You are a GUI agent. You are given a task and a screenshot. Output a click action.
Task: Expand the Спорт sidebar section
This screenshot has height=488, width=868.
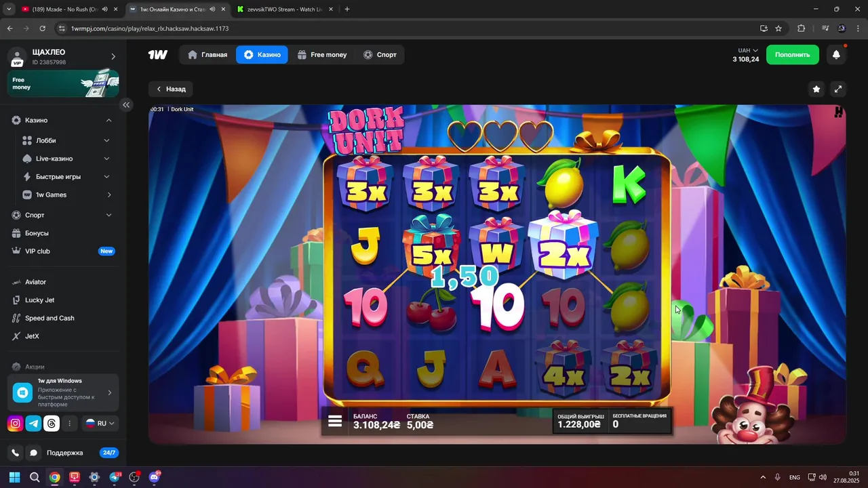coord(108,215)
